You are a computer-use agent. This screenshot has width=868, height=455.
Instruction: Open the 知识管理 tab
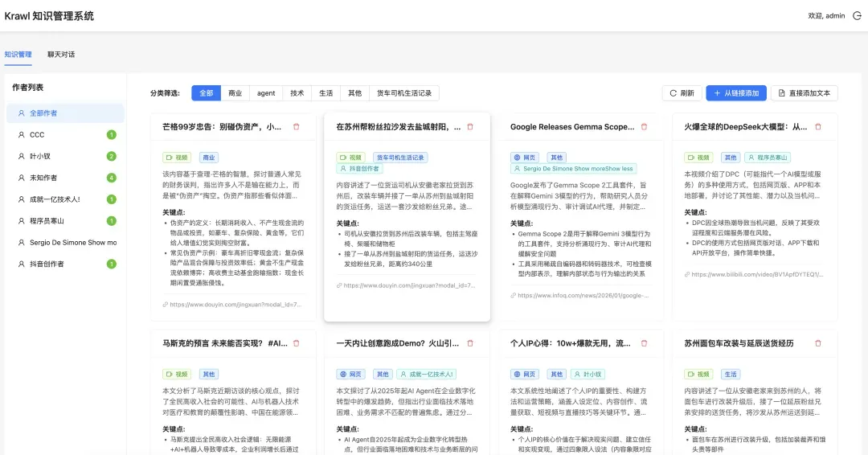[x=18, y=55]
